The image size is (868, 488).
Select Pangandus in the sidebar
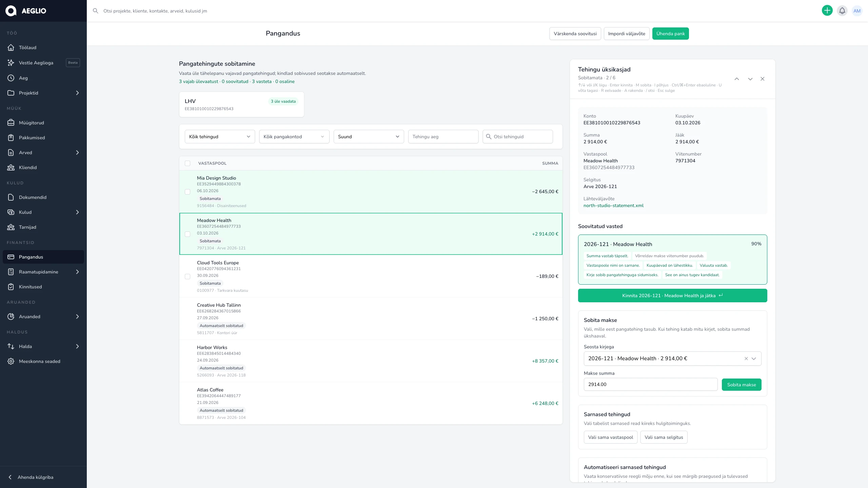pyautogui.click(x=43, y=257)
